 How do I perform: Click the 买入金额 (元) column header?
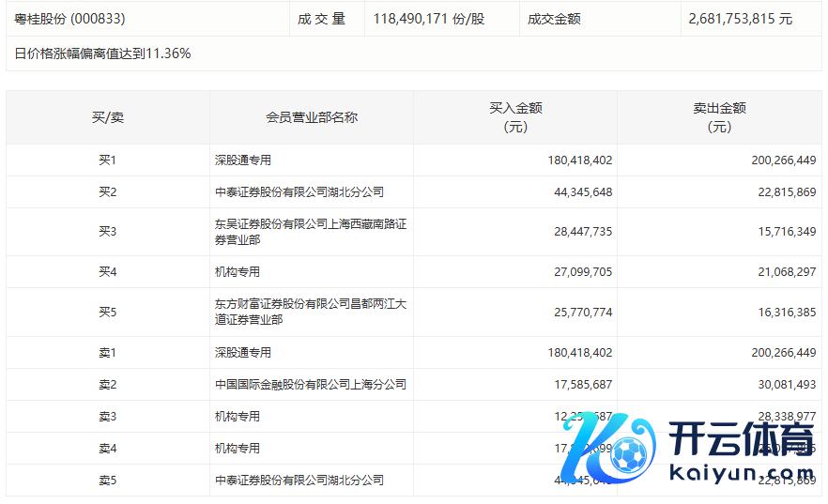point(515,117)
